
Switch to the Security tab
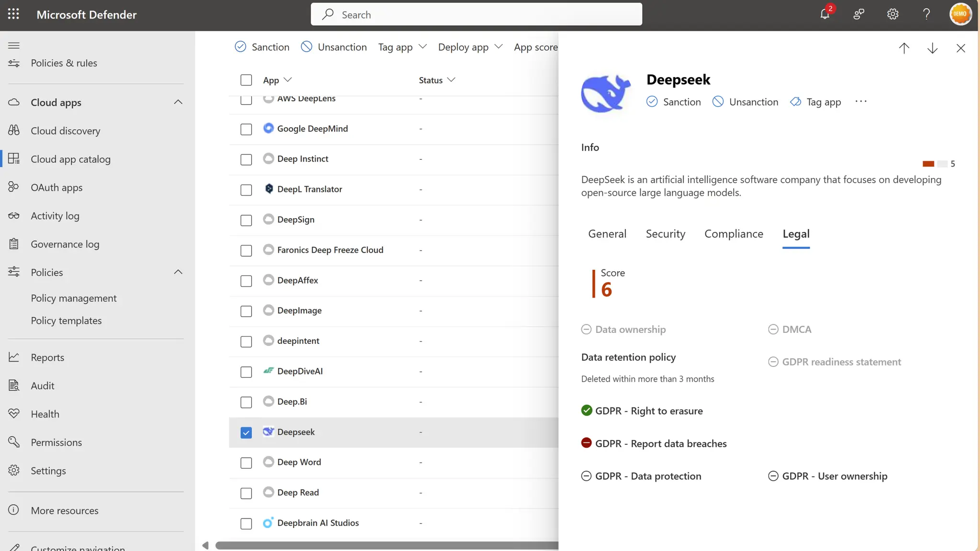click(665, 234)
